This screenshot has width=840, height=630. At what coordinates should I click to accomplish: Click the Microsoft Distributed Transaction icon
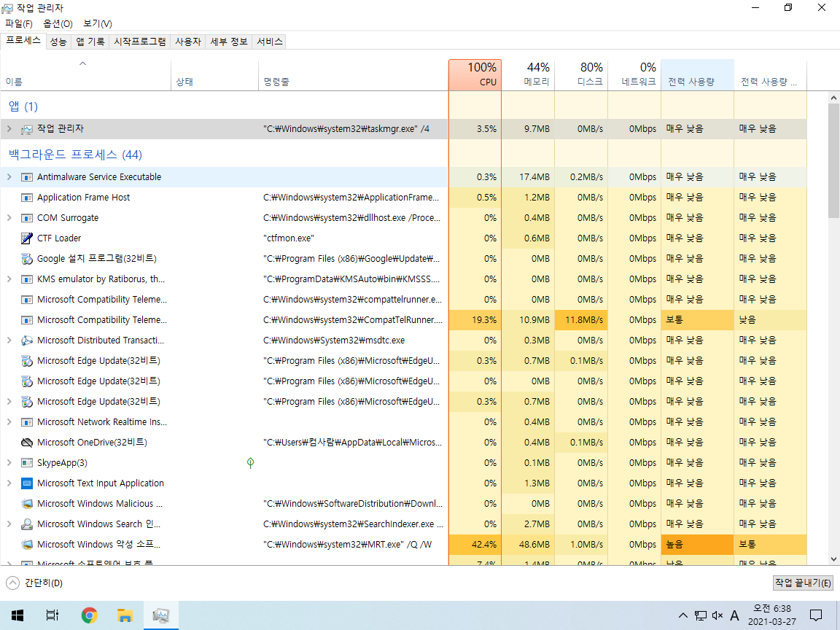[x=27, y=341]
